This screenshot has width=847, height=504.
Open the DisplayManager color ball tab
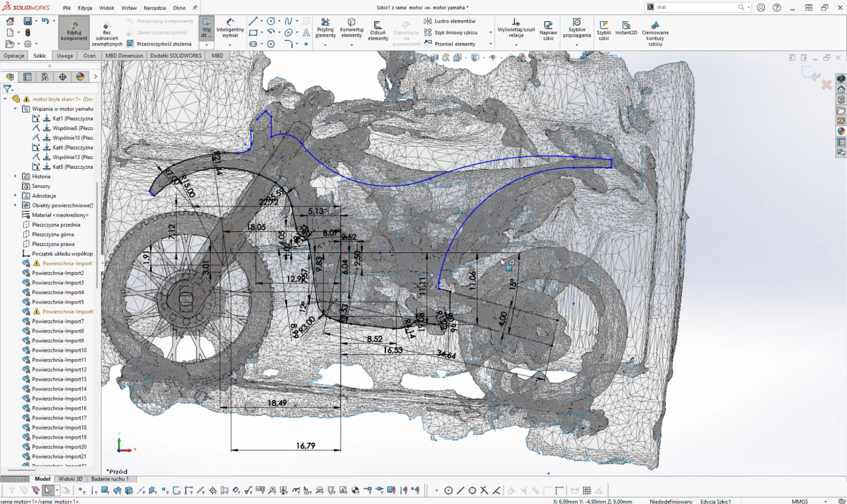(80, 77)
